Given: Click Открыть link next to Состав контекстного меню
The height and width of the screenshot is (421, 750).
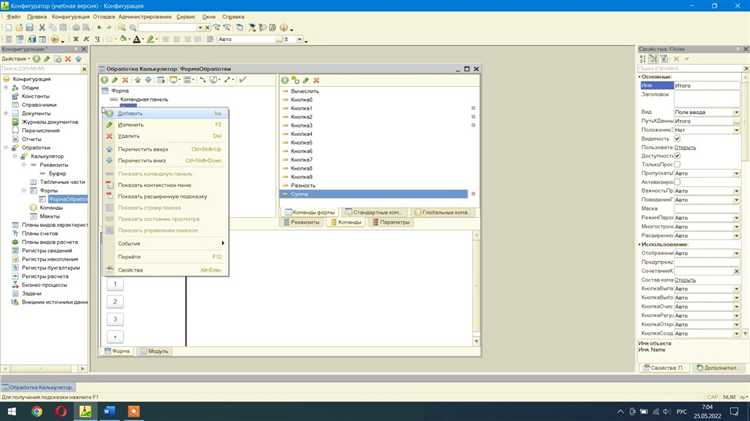Looking at the screenshot, I should (x=685, y=280).
